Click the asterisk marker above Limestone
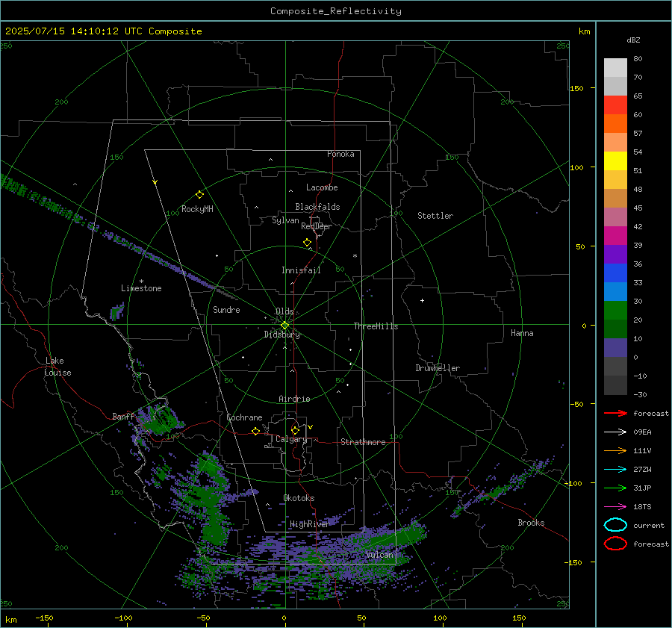This screenshot has height=628, width=672. (x=141, y=282)
